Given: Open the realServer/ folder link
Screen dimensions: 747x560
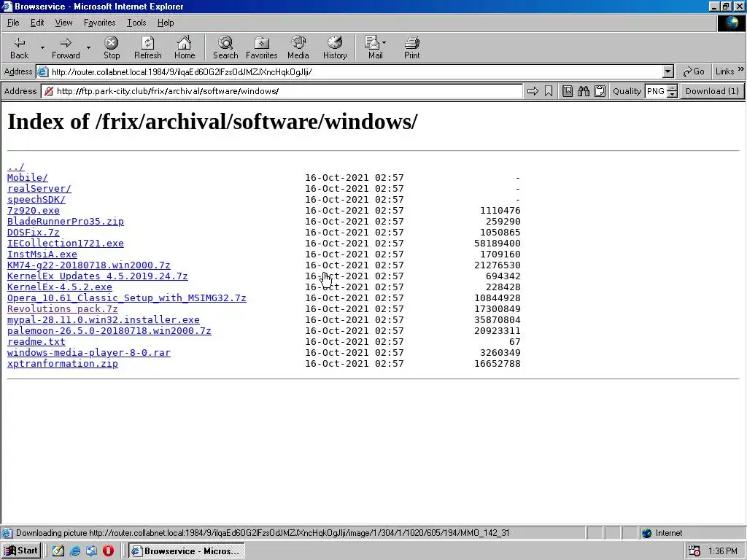Looking at the screenshot, I should tap(39, 189).
